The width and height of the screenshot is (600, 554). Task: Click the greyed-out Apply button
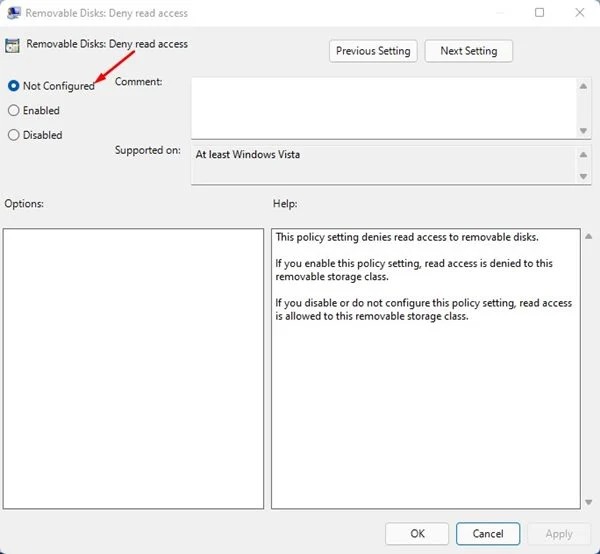click(x=559, y=533)
